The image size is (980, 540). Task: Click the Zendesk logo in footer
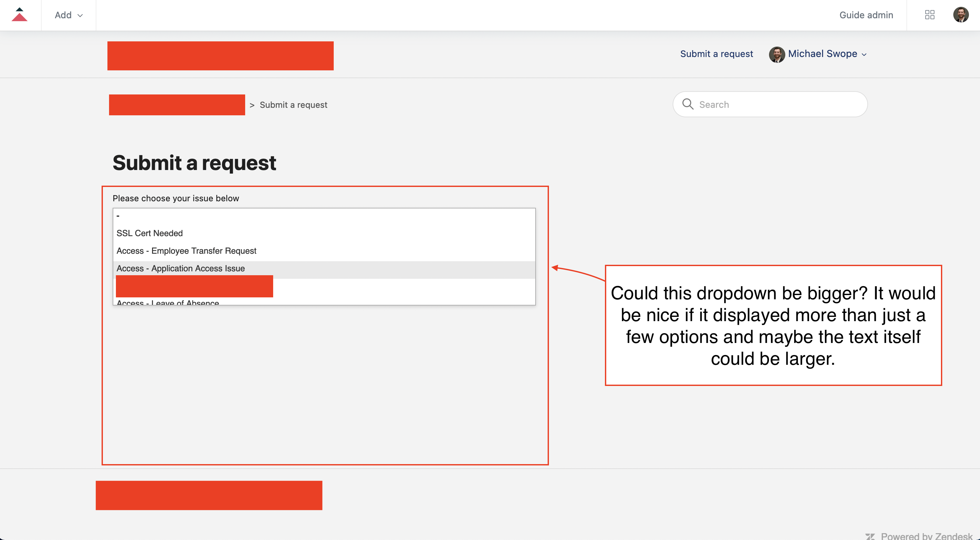click(870, 536)
